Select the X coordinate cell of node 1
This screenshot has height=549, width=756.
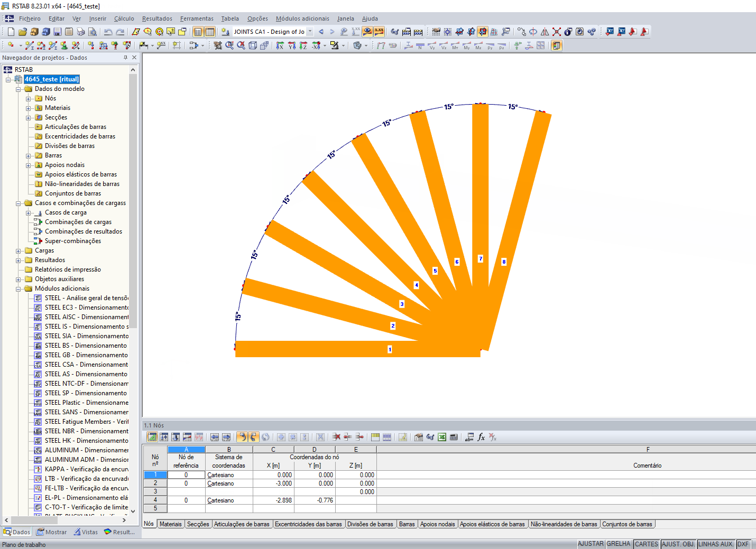point(273,475)
